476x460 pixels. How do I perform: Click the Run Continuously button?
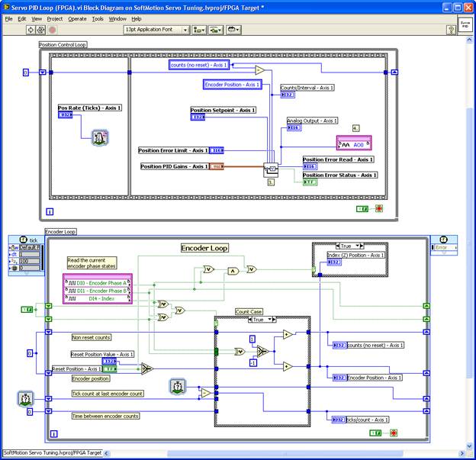[x=41, y=30]
